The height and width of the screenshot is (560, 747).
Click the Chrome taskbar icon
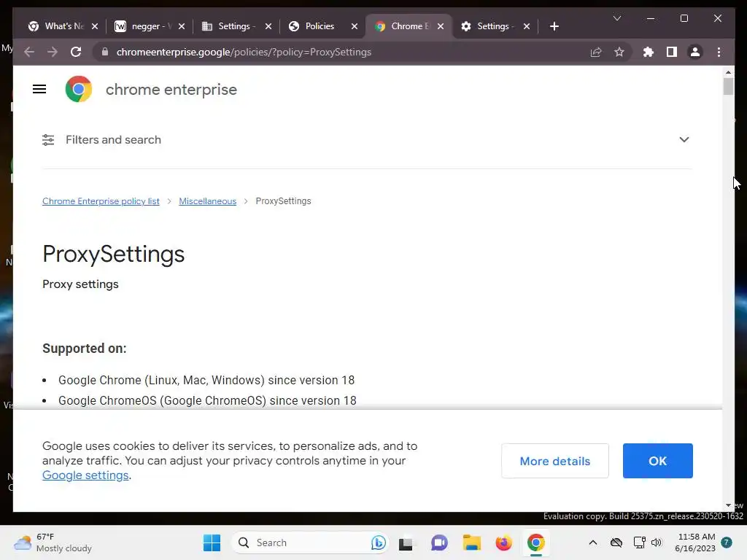coord(536,542)
